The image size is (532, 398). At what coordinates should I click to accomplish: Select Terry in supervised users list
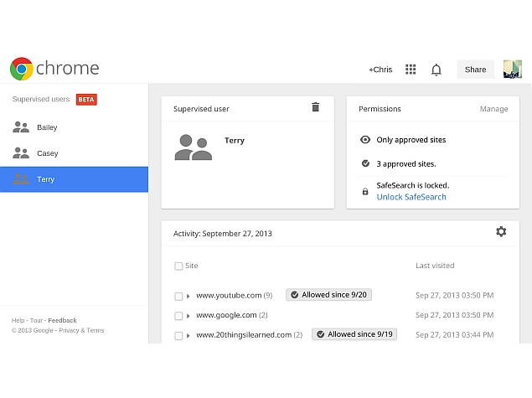point(74,179)
